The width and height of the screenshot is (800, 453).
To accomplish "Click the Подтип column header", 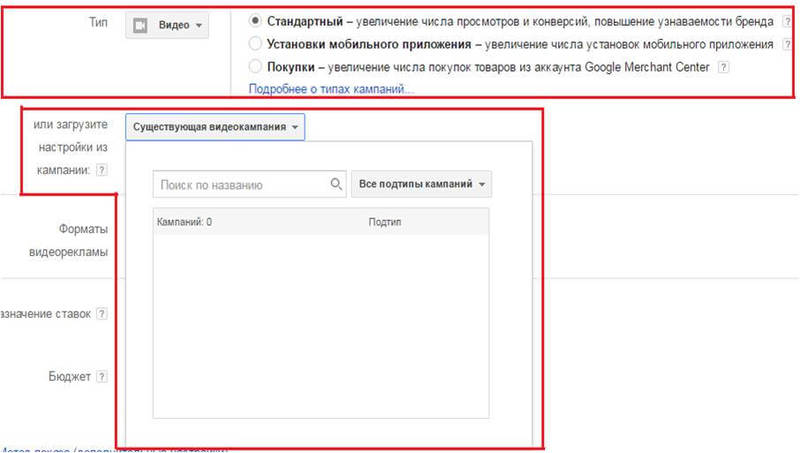I will pyautogui.click(x=384, y=221).
